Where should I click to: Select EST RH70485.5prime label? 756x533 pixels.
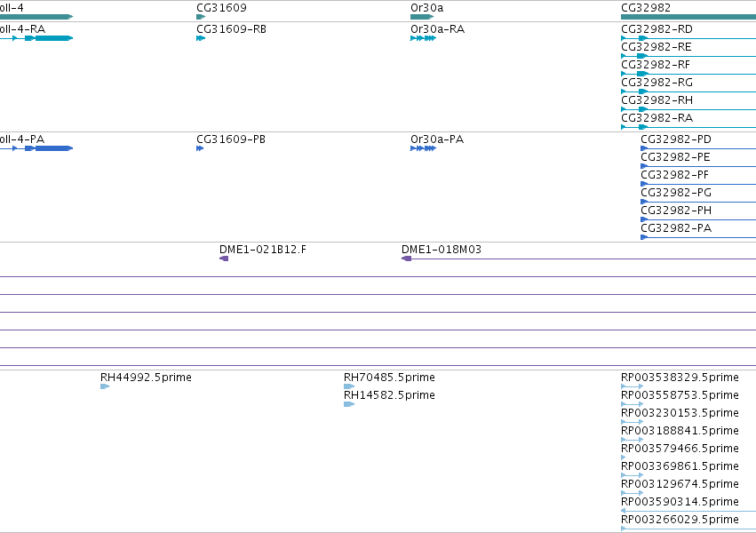coord(390,378)
